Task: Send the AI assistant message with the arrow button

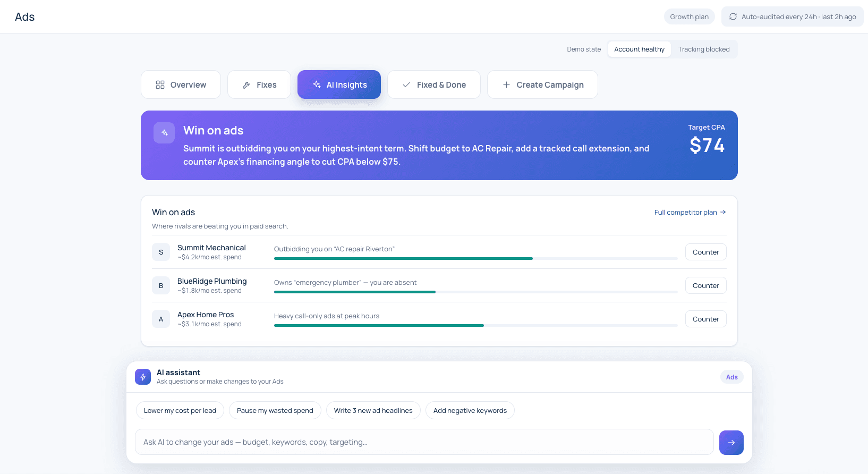Action: (731, 442)
